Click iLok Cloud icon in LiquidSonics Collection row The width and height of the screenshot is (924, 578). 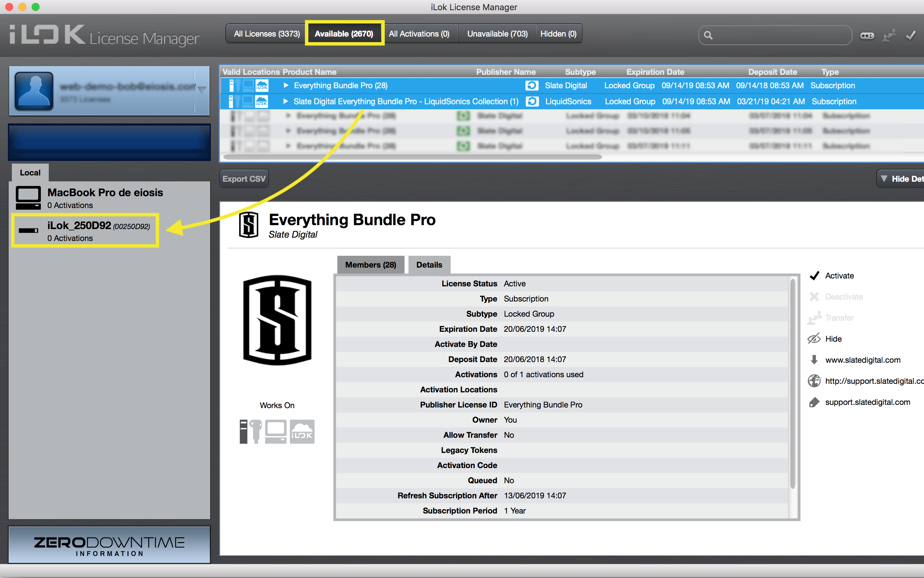(262, 101)
